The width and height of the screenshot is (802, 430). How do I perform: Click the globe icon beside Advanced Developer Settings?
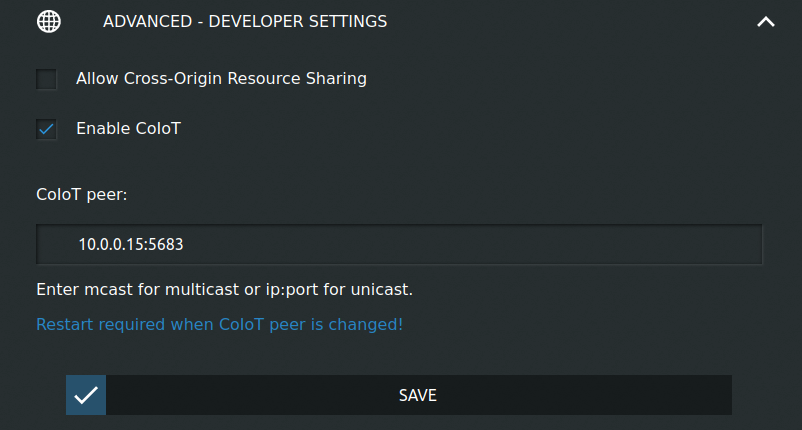[49, 21]
